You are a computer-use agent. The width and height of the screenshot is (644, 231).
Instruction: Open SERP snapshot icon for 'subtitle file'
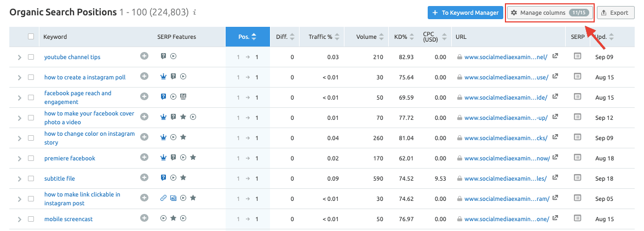pyautogui.click(x=577, y=178)
